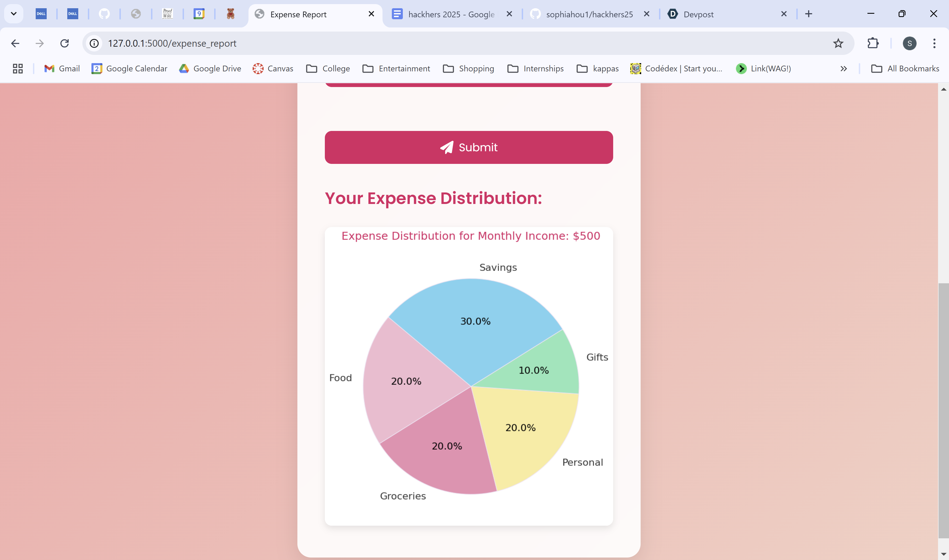
Task: Expand the tab search dropdown arrow
Action: [x=13, y=14]
